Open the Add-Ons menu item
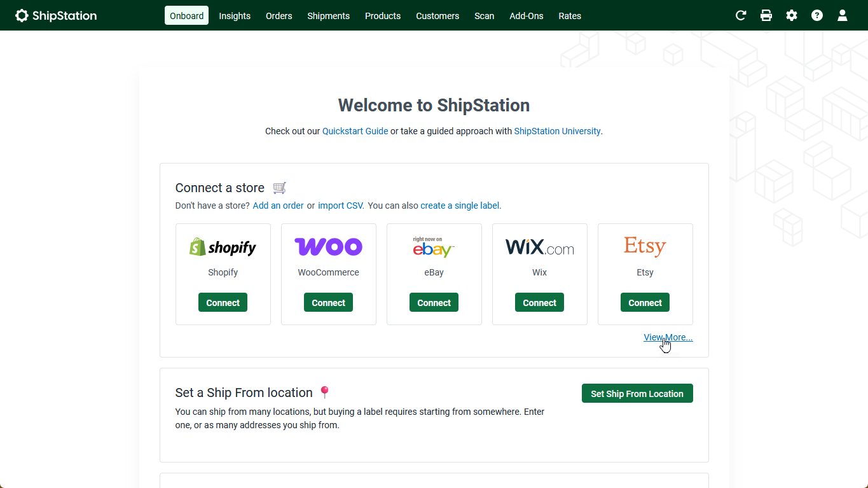This screenshot has width=868, height=488. click(526, 16)
